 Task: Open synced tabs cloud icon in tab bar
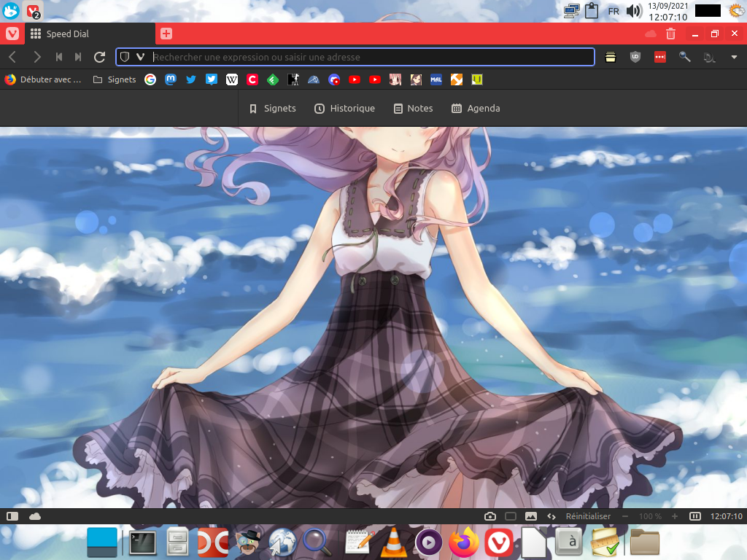[650, 34]
